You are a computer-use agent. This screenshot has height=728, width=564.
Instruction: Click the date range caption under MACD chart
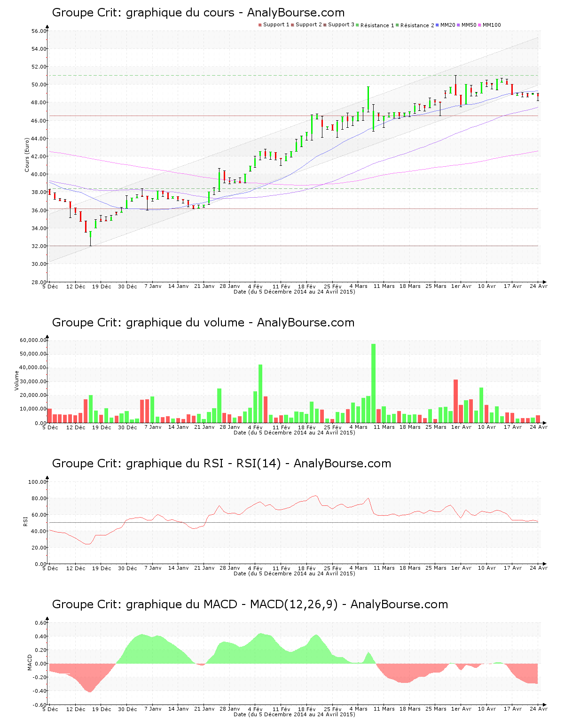(294, 714)
